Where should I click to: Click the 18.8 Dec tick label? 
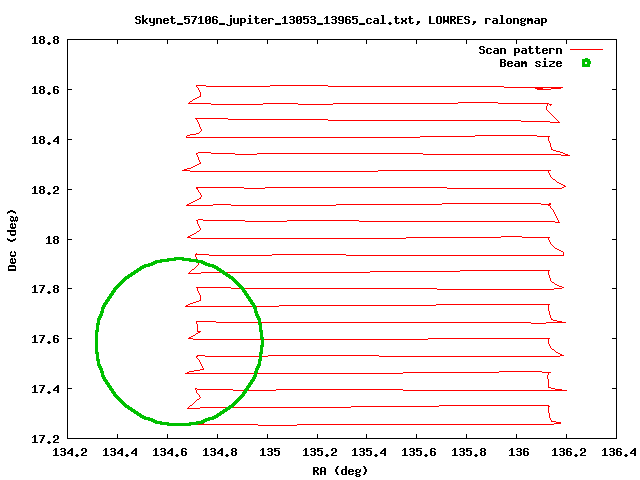tap(45, 40)
